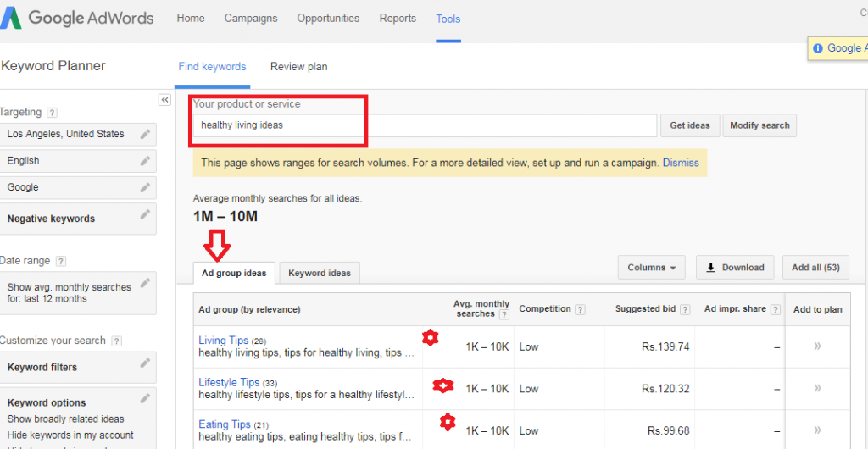This screenshot has width=868, height=449.
Task: Open Reports in top navigation
Action: pyautogui.click(x=398, y=19)
